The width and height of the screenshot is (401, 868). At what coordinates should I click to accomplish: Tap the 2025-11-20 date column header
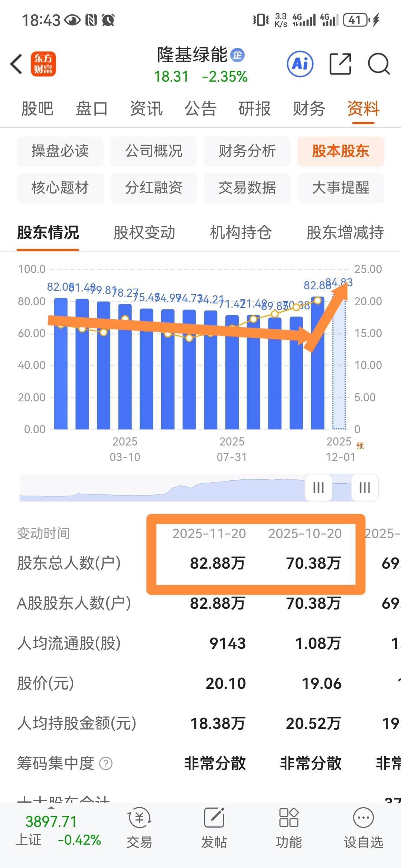pos(209,533)
